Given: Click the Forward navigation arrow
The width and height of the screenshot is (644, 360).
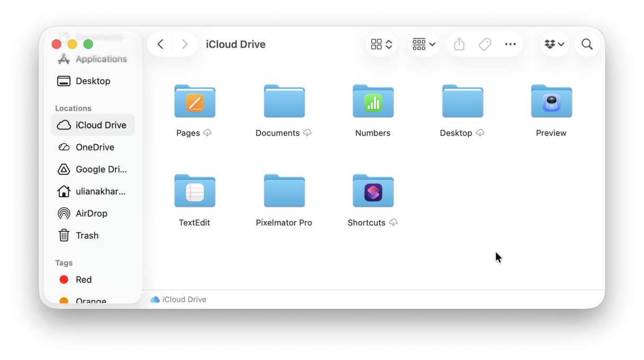Looking at the screenshot, I should coord(184,44).
